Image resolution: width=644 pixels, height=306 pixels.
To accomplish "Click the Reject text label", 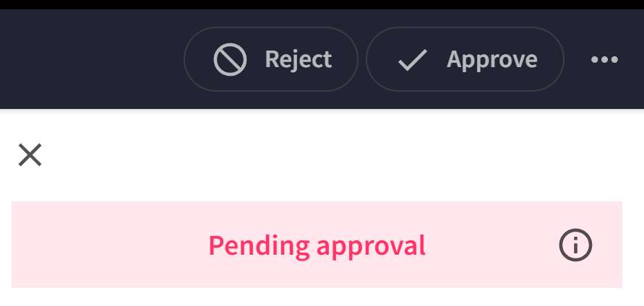I will (x=299, y=60).
